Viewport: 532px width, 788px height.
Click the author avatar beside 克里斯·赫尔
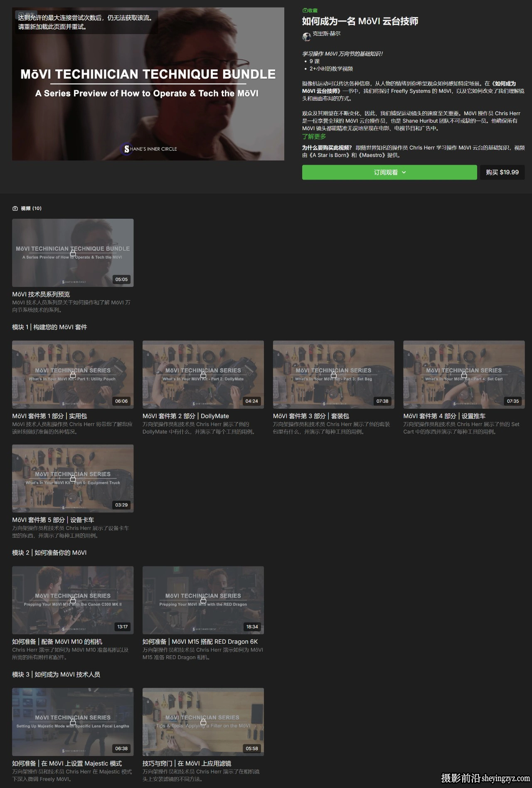(307, 37)
